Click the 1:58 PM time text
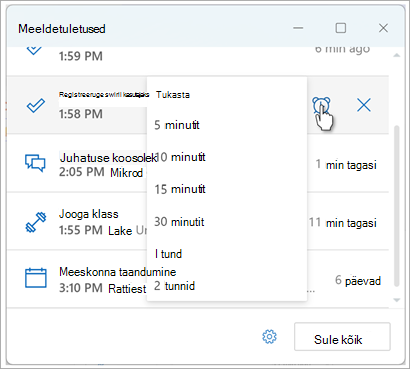Viewport: 410px width, 369px height. 81,114
